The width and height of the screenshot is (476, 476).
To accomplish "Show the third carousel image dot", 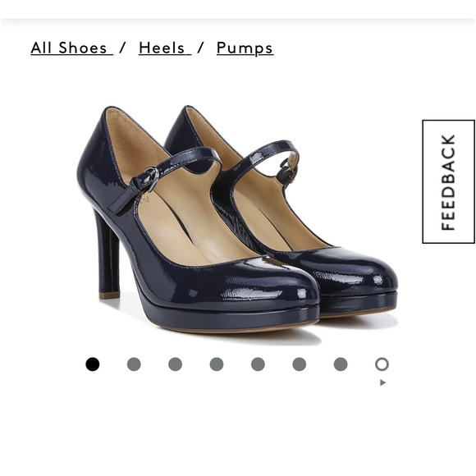I will point(175,364).
